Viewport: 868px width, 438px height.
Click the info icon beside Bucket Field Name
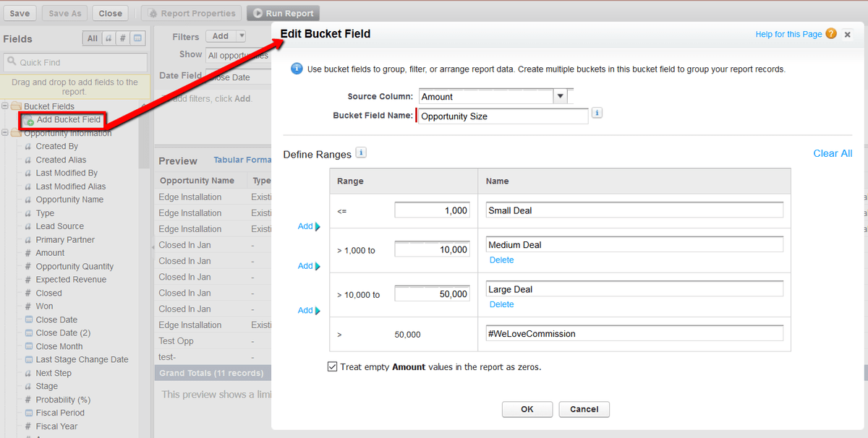[597, 113]
